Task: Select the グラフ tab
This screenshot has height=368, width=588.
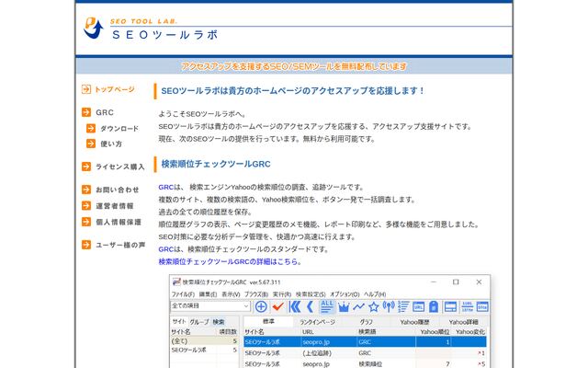Action: pyautogui.click(x=366, y=322)
